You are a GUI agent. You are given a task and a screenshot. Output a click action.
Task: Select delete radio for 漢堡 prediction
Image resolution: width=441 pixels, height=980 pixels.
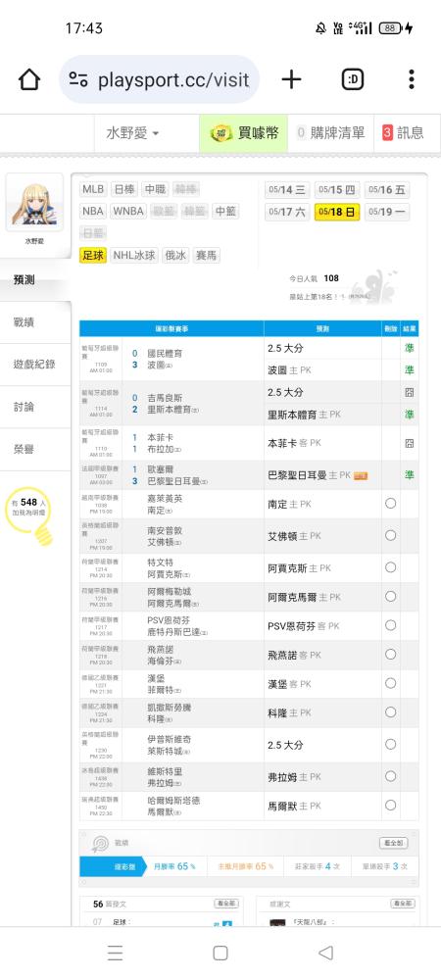(x=390, y=684)
